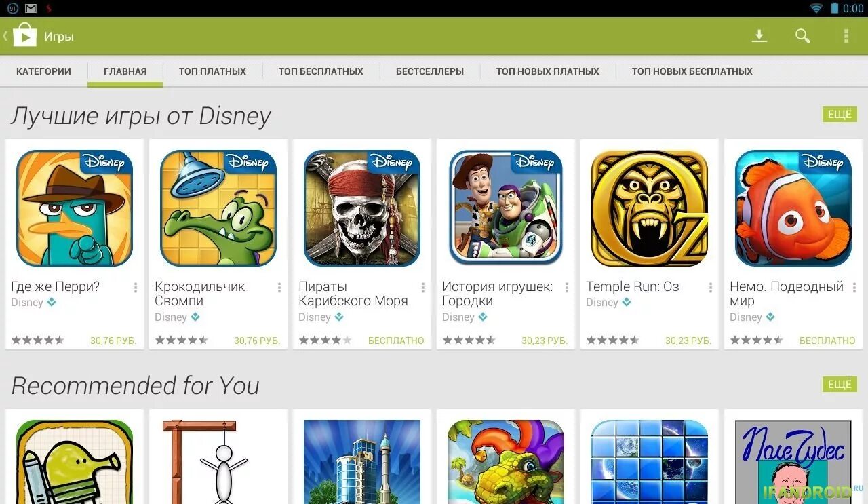868x504 pixels.
Task: Open the Крокодильчик Свомпи app icon
Action: 218,208
